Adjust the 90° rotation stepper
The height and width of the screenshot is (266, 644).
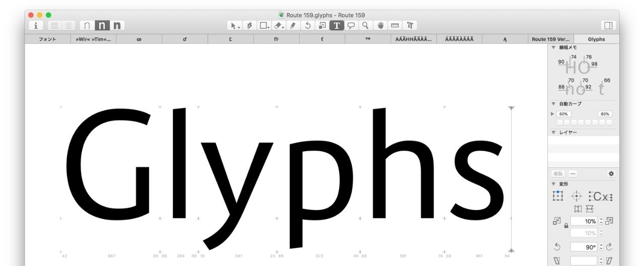[601, 247]
